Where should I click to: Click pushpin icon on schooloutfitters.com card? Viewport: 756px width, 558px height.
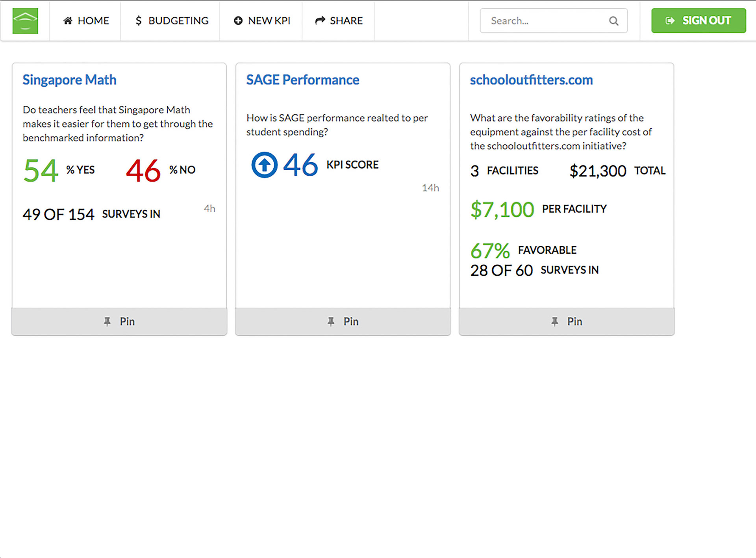(554, 322)
